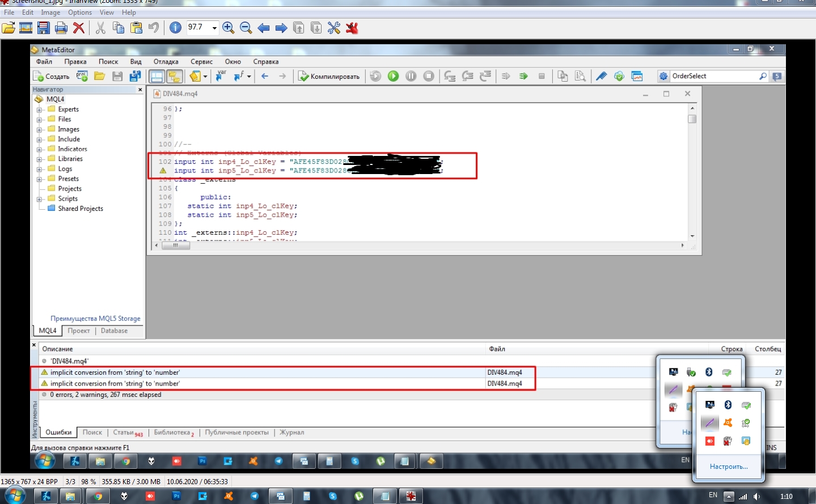
Task: Zoom in with the plus magnifier
Action: [229, 28]
